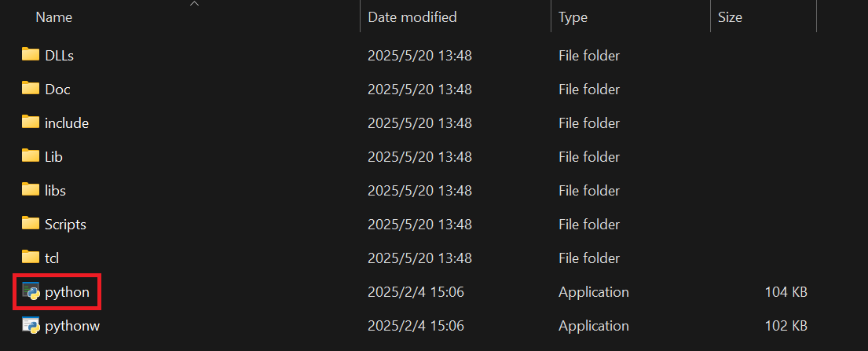868x351 pixels.
Task: Click the Application type of pythonw
Action: (x=593, y=326)
